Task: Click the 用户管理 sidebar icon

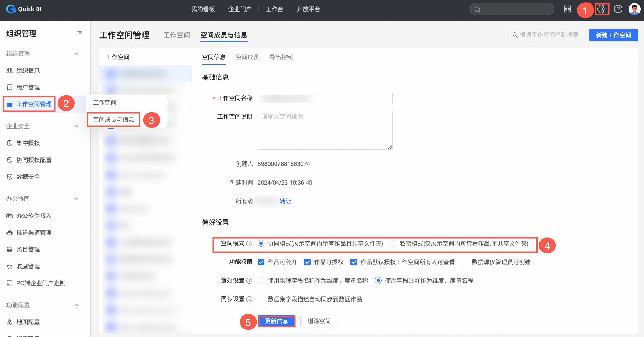Action: tap(10, 87)
